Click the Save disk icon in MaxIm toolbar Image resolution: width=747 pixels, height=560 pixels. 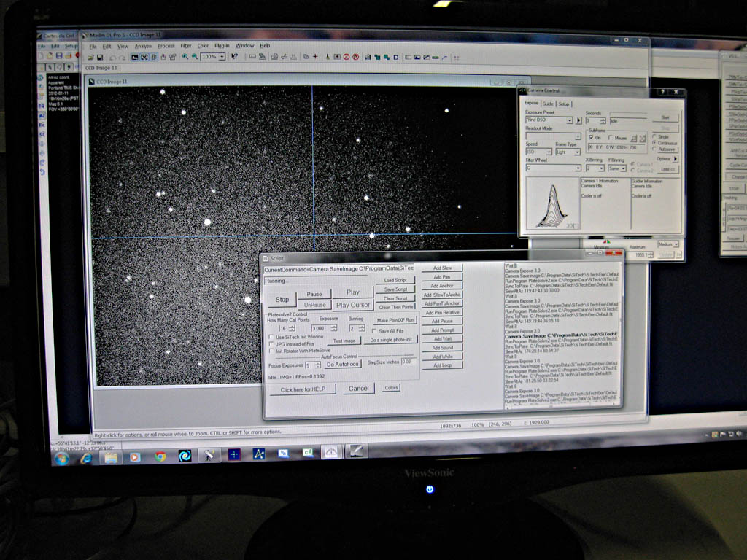pos(100,58)
